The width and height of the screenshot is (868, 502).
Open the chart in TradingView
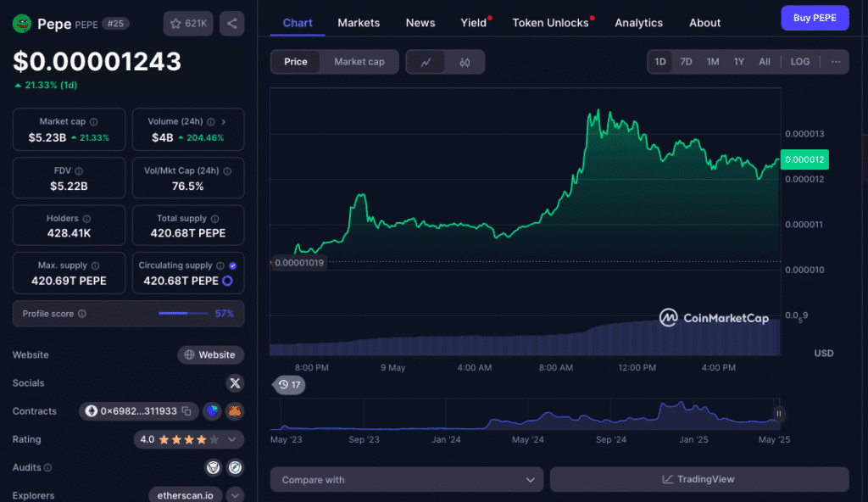tap(698, 479)
